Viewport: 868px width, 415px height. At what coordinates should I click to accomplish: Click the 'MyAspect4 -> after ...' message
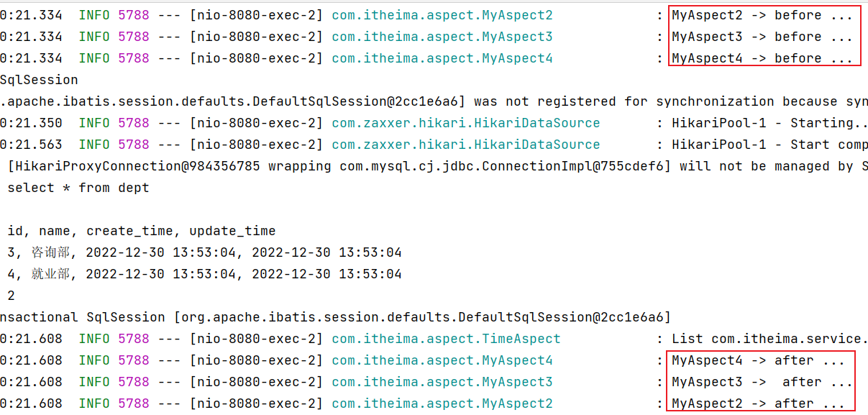pyautogui.click(x=758, y=360)
